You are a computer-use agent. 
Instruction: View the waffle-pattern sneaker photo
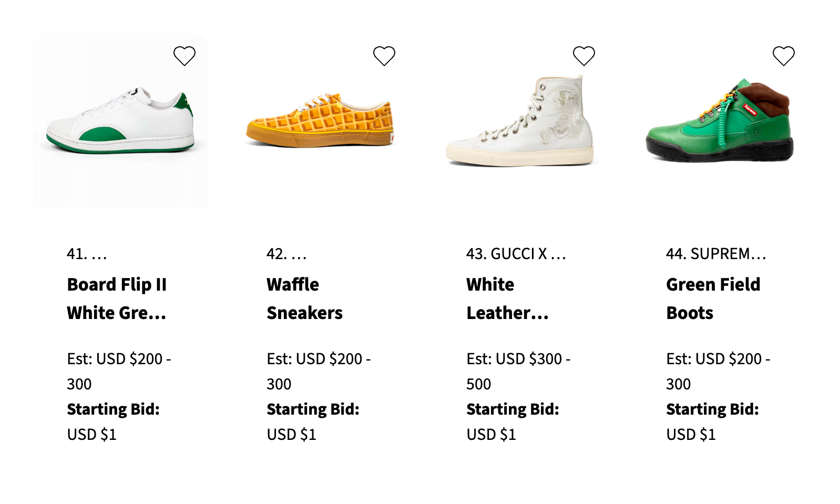click(x=320, y=121)
